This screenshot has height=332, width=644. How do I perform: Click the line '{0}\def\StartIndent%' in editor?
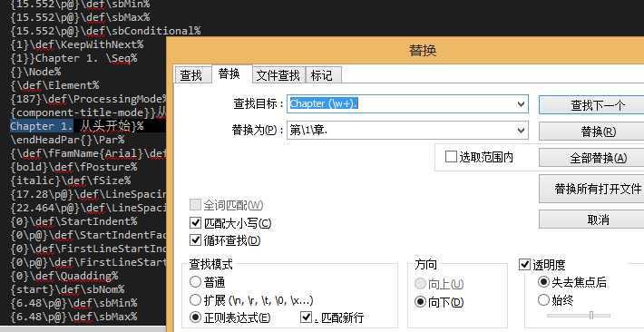point(73,221)
